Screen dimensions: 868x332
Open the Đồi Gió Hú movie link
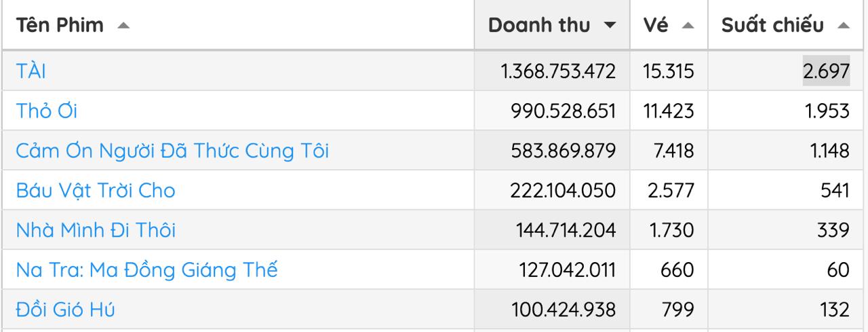(x=65, y=310)
